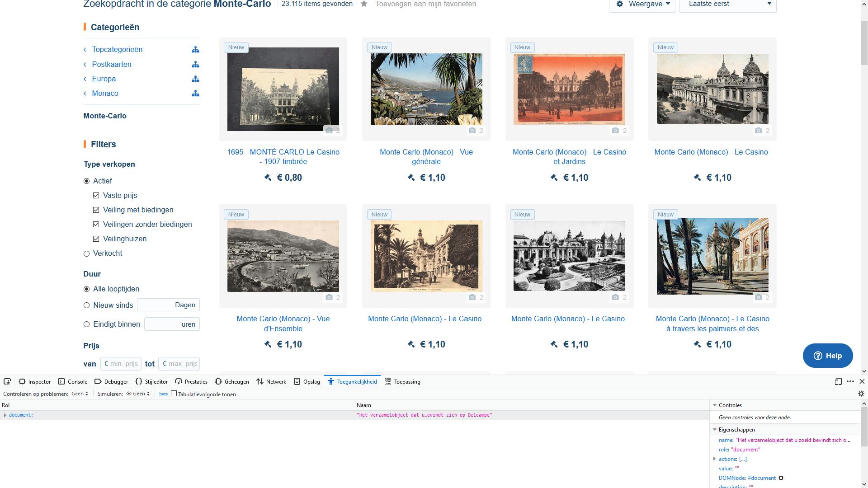Click accessibility panel settings gear
The height and width of the screenshot is (488, 868).
(861, 394)
